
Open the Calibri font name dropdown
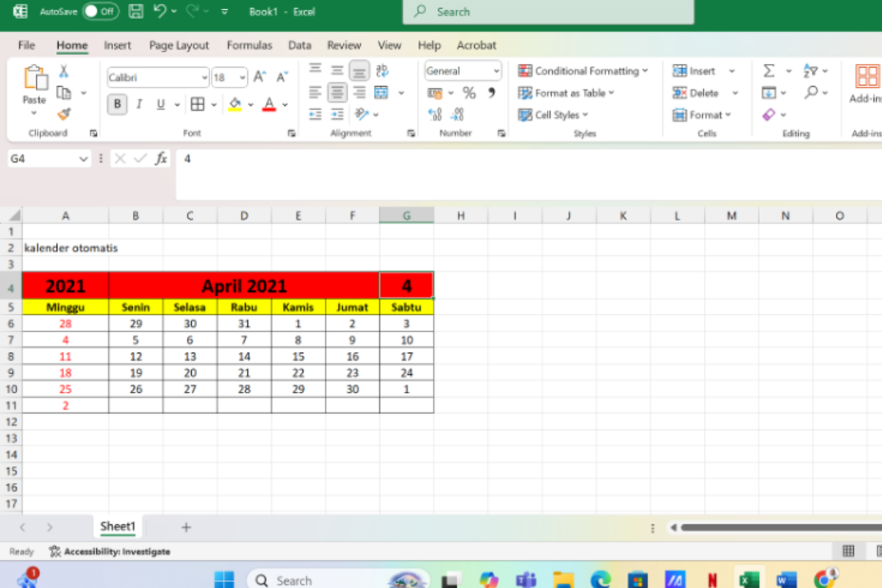[x=204, y=77]
